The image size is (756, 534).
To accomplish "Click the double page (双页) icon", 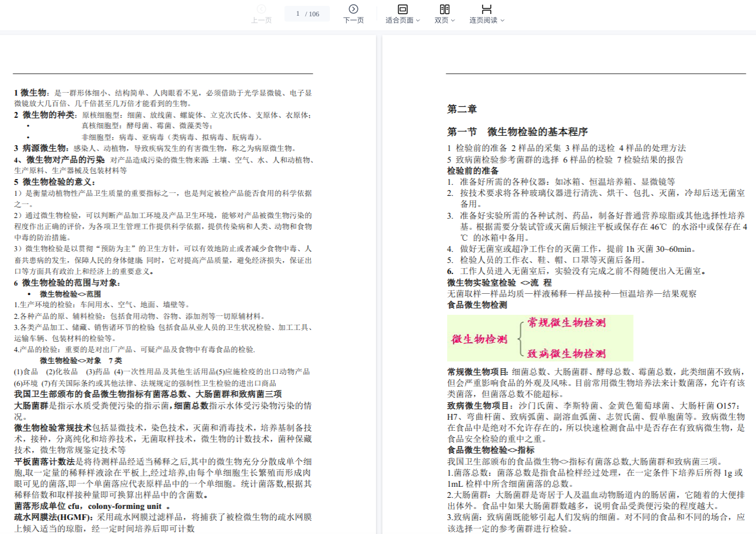I will coord(444,9).
